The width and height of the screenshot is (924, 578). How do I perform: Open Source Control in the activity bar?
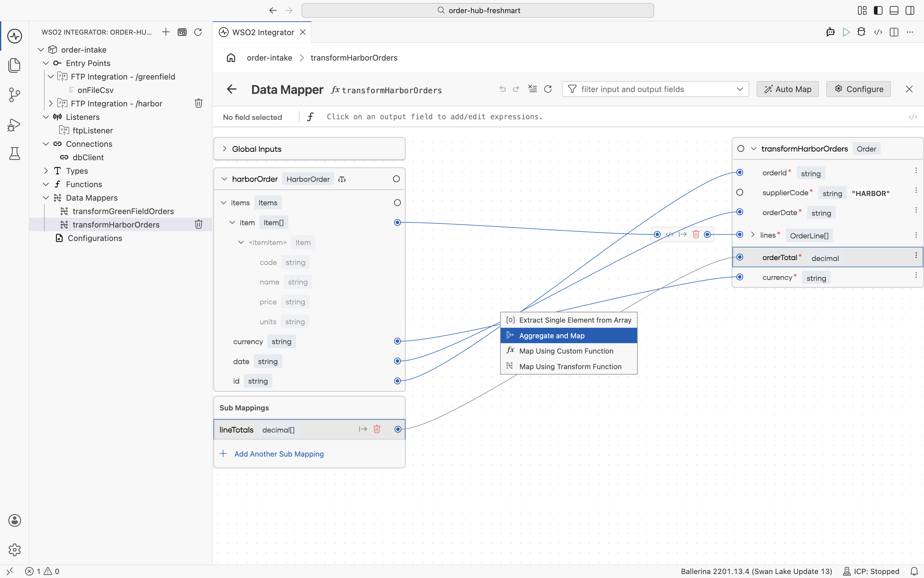(14, 95)
